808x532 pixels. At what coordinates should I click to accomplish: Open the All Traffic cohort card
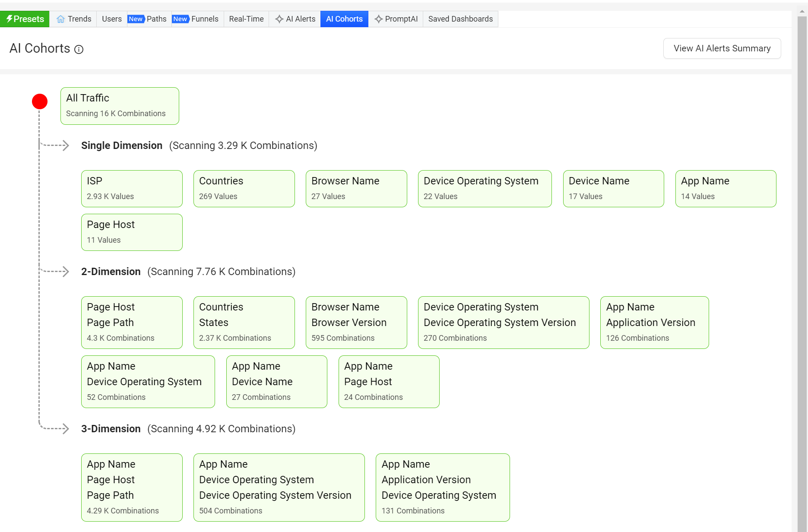[120, 106]
